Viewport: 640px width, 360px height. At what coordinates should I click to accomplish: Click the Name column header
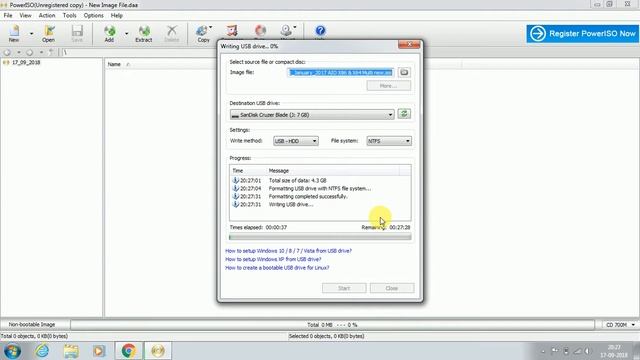coord(114,64)
